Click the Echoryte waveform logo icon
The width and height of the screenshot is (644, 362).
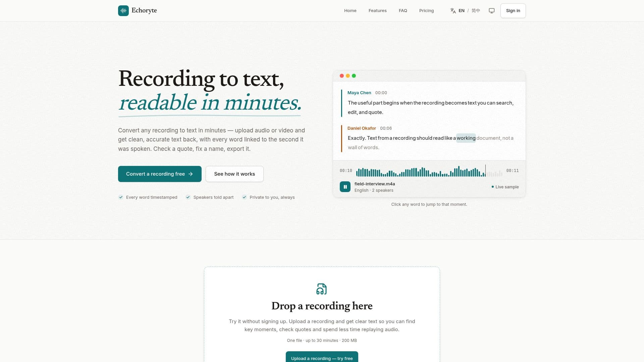click(123, 11)
